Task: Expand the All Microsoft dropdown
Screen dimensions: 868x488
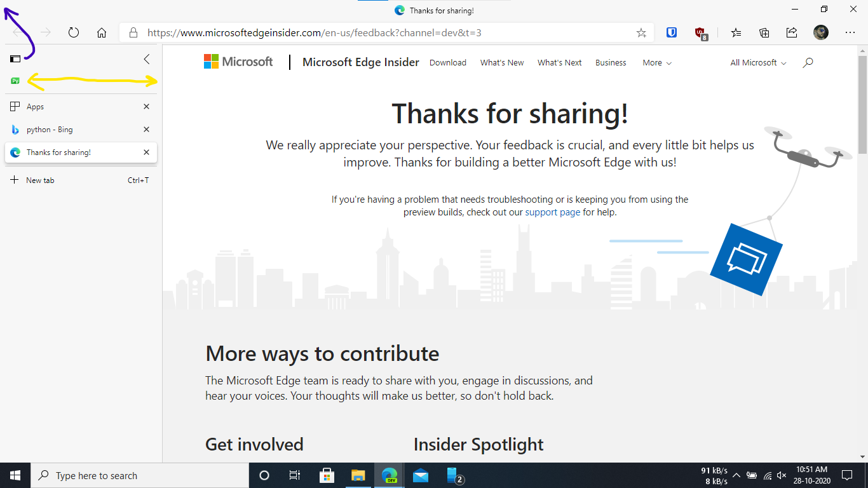Action: point(758,62)
